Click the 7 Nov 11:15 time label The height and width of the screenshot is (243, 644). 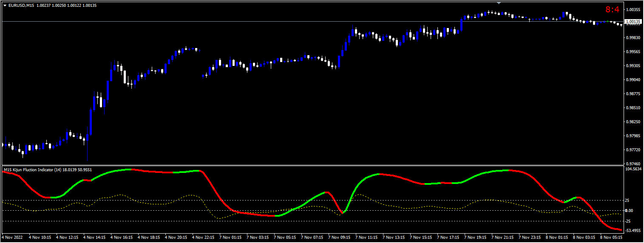(x=367, y=237)
